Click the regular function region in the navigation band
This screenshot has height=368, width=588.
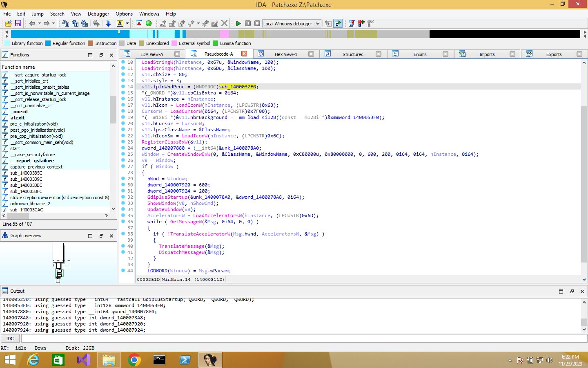click(x=69, y=34)
